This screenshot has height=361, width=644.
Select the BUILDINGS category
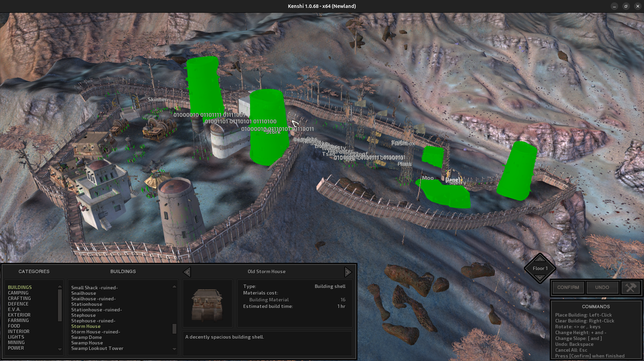point(20,287)
